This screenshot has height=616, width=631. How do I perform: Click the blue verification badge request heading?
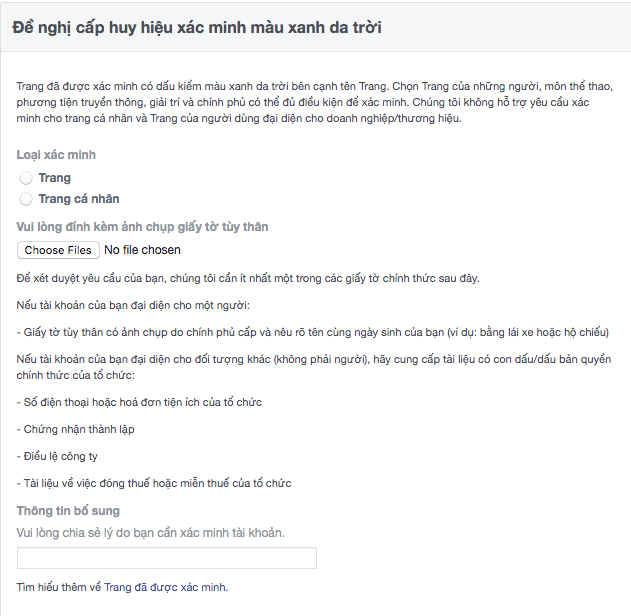click(x=197, y=27)
